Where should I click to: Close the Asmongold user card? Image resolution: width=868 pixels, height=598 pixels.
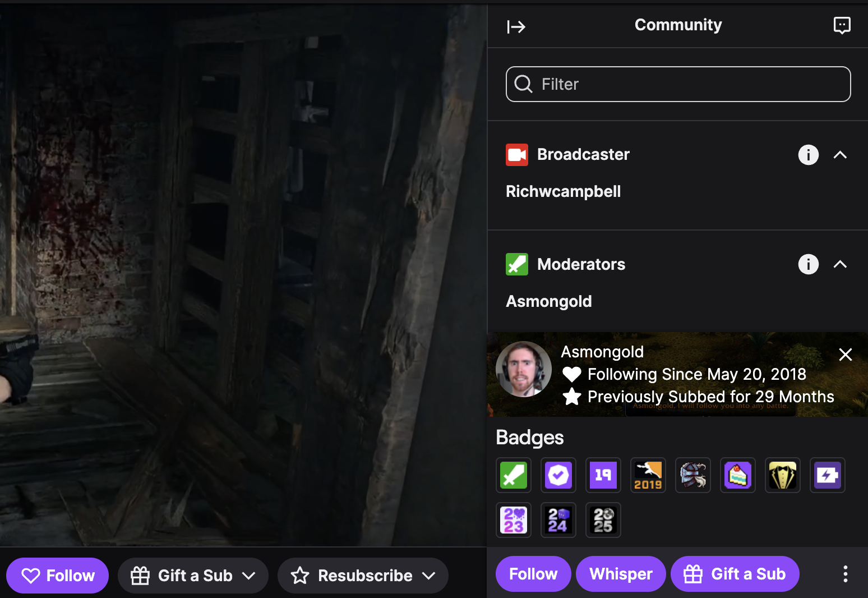[845, 355]
